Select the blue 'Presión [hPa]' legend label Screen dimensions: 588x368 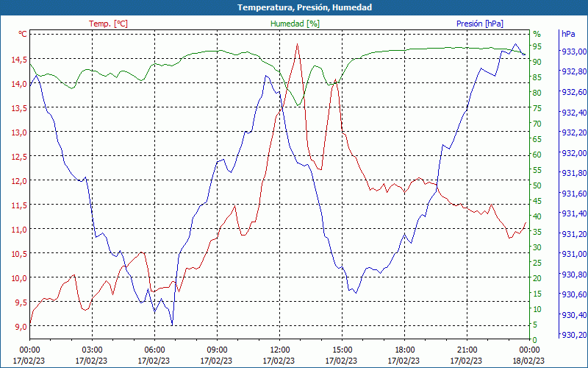480,24
